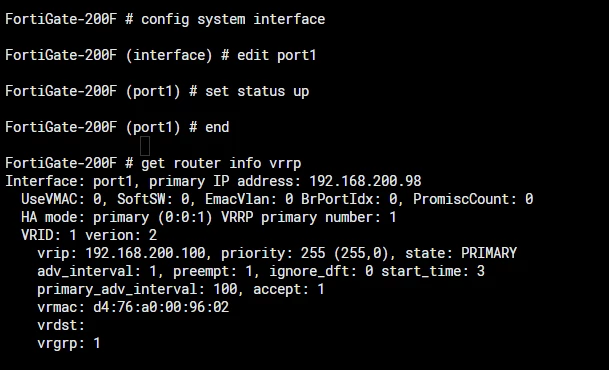This screenshot has height=370, width=609.
Task: Click the PromiscCount: 0 text
Action: [x=473, y=199]
